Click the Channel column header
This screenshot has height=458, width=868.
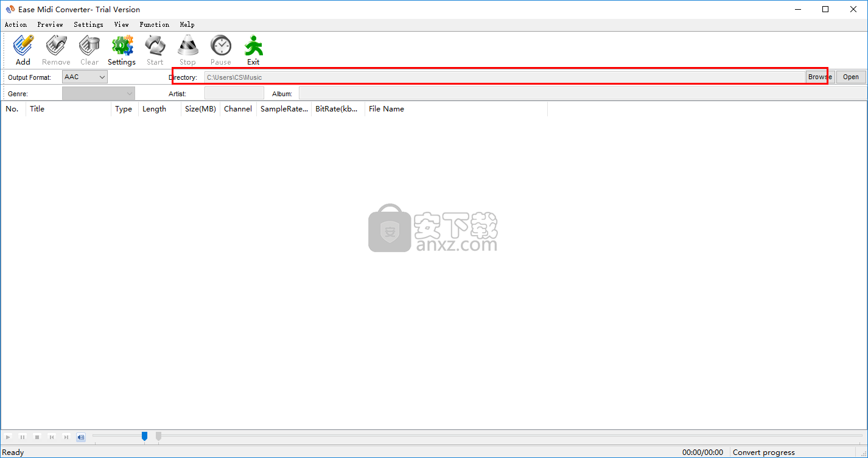point(238,109)
